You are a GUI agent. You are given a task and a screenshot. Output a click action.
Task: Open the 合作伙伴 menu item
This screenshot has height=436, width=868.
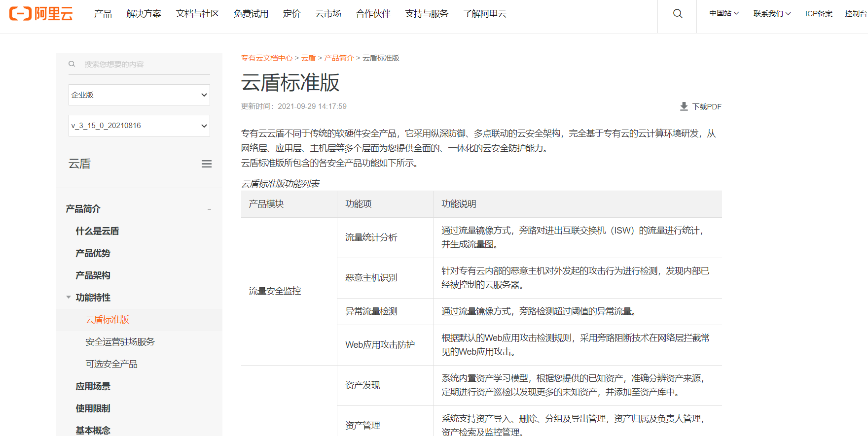tap(373, 14)
